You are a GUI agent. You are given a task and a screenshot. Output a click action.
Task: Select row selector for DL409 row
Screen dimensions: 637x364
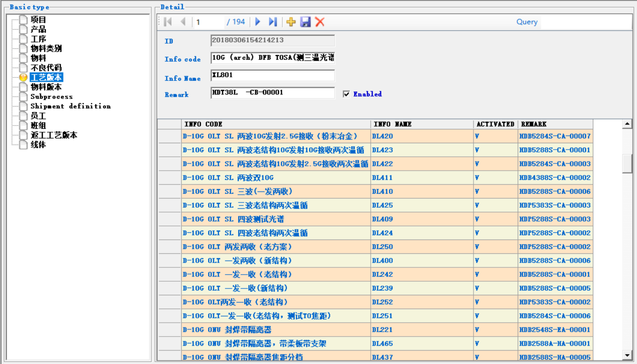(170, 219)
